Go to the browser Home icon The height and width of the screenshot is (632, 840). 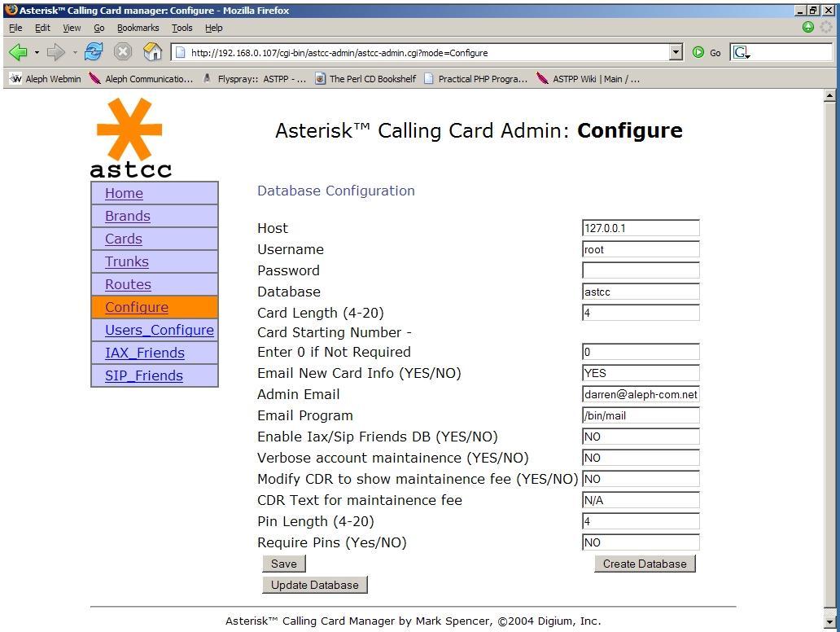(152, 52)
